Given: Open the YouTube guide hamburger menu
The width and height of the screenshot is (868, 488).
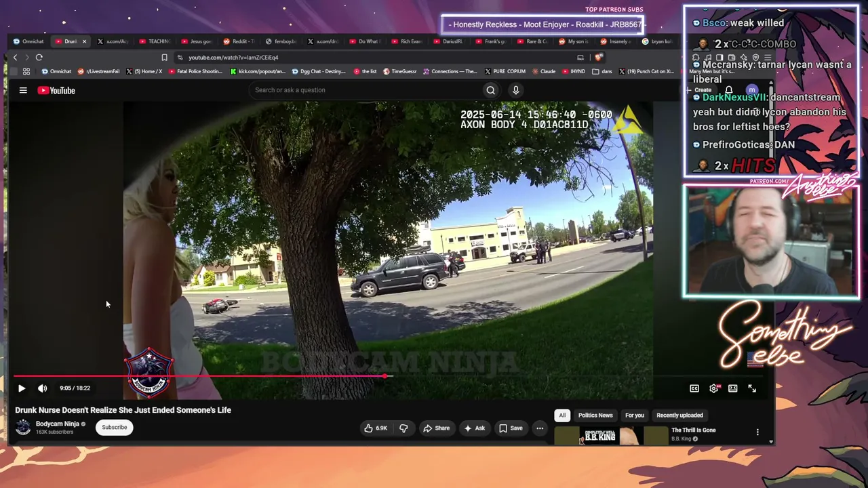Looking at the screenshot, I should [x=23, y=90].
